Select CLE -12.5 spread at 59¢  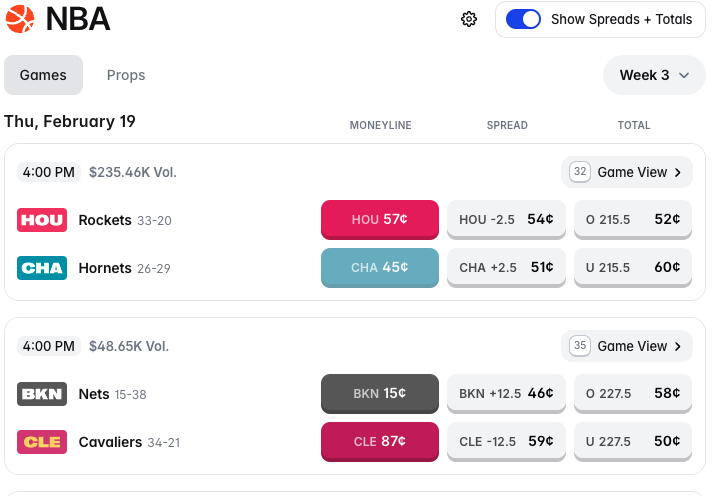(506, 442)
